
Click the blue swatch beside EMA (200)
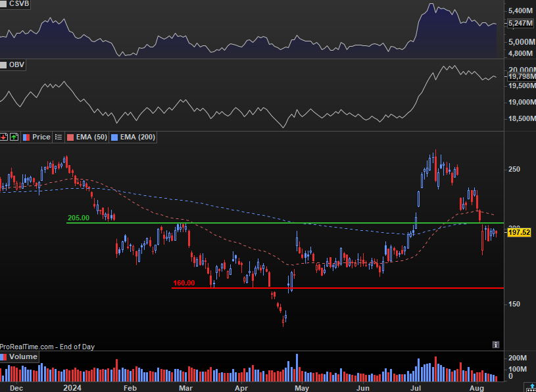coord(114,137)
